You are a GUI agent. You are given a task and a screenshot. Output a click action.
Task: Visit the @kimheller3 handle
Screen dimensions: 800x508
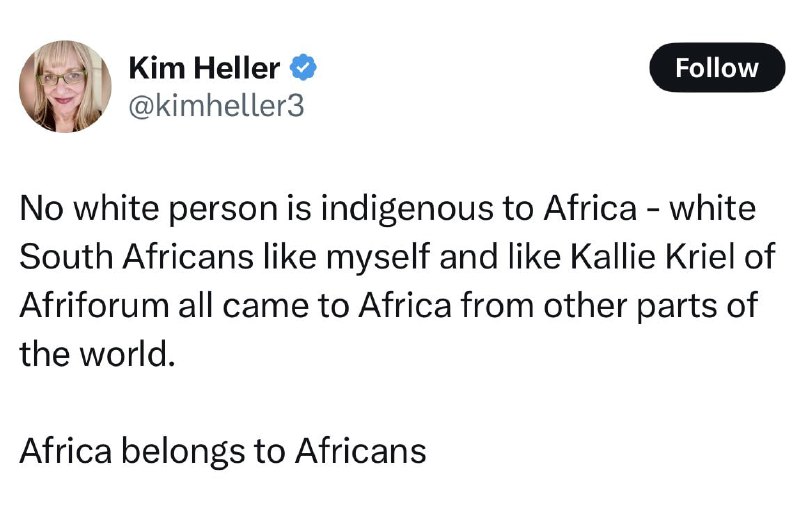[x=216, y=106]
